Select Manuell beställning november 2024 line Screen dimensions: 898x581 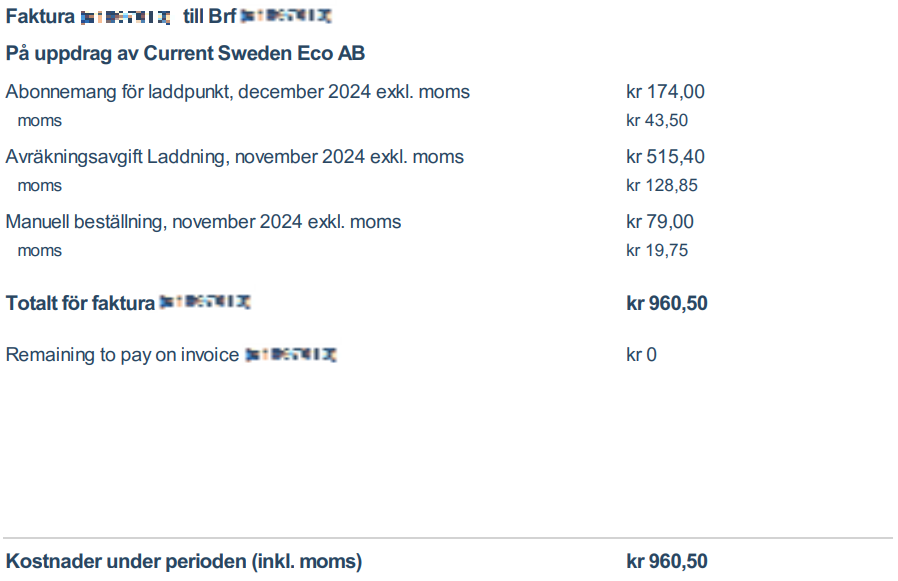[203, 222]
